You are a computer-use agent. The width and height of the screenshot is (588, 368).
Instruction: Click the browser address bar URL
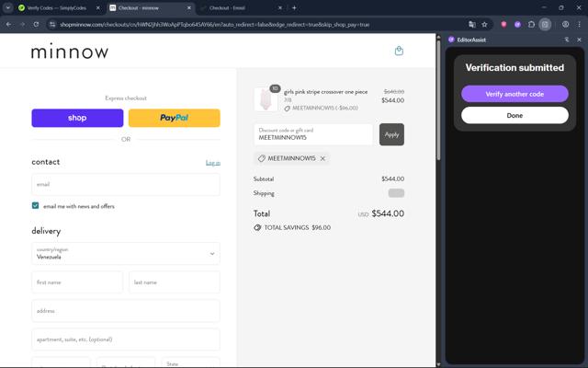click(x=214, y=25)
